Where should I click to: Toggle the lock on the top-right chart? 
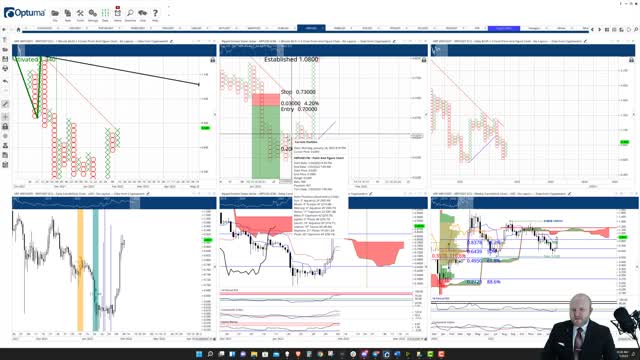click(x=631, y=60)
